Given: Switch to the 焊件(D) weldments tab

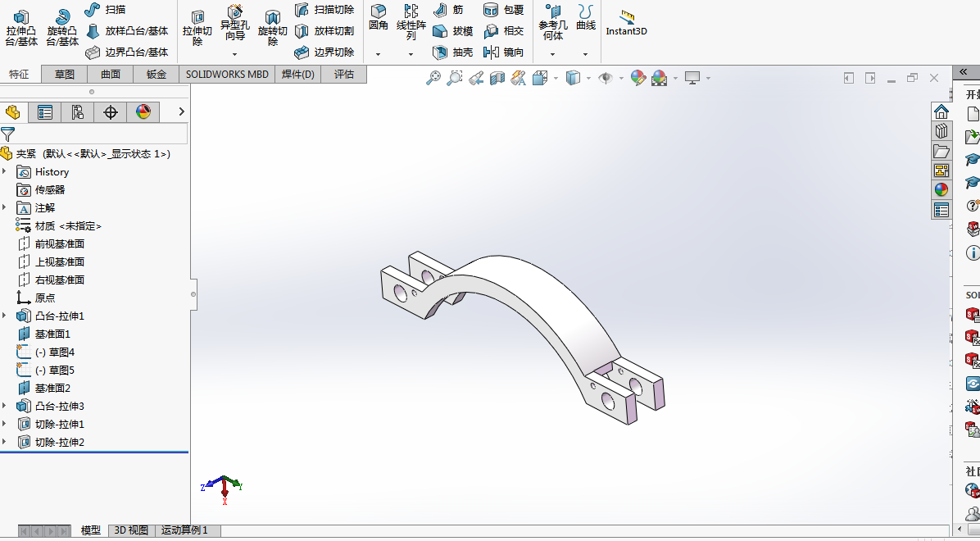Looking at the screenshot, I should (x=298, y=75).
